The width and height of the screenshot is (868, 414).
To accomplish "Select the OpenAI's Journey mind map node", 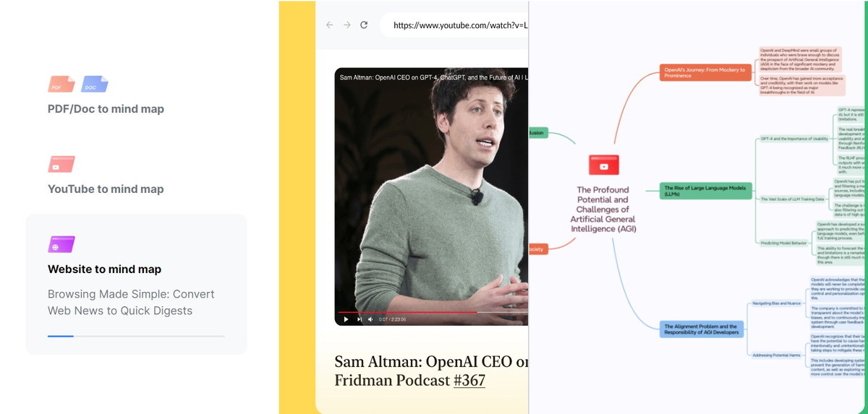I will pyautogui.click(x=706, y=72).
